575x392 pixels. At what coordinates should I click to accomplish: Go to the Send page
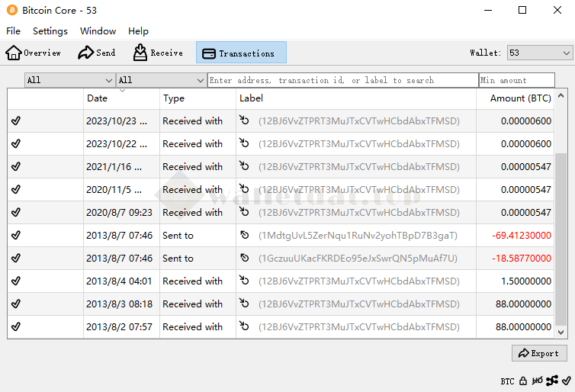pos(97,53)
